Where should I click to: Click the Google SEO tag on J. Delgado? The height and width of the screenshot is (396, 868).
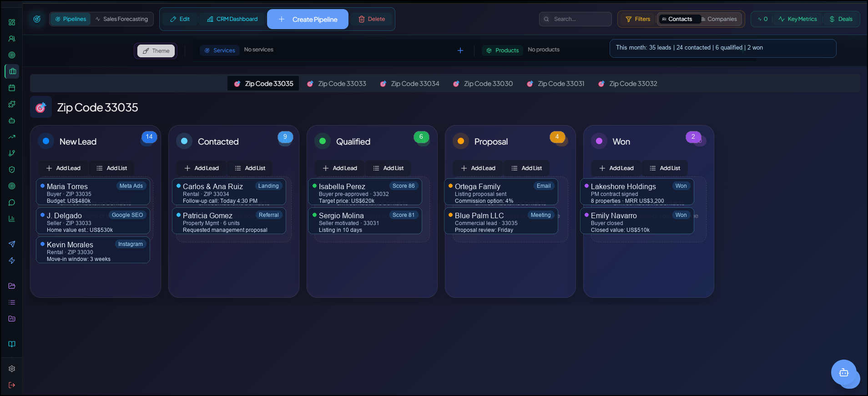coord(127,215)
